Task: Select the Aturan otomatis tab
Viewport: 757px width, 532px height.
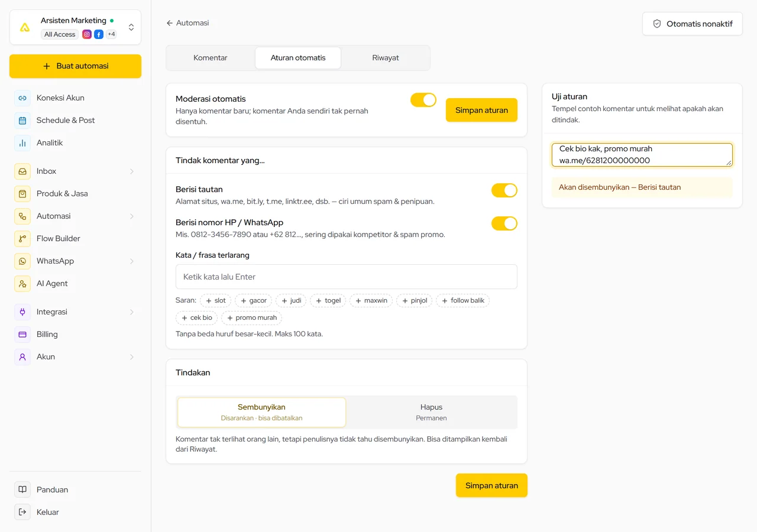Action: click(298, 58)
